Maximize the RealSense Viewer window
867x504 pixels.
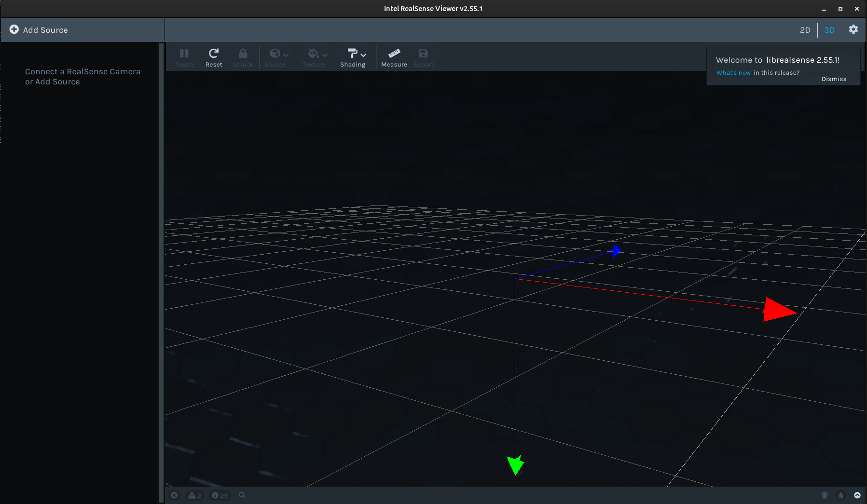(x=840, y=9)
